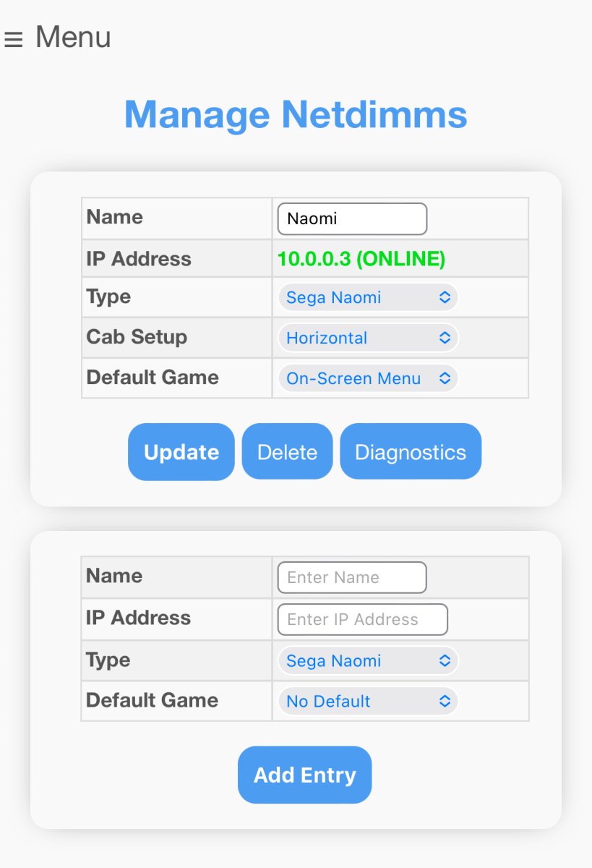Open Diagnostics for the Naomi netdimm
592x868 pixels.
coord(411,452)
